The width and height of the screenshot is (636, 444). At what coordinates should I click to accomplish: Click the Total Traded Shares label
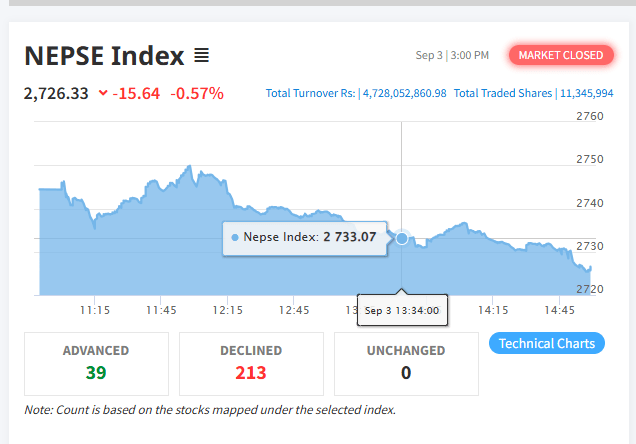pos(503,93)
